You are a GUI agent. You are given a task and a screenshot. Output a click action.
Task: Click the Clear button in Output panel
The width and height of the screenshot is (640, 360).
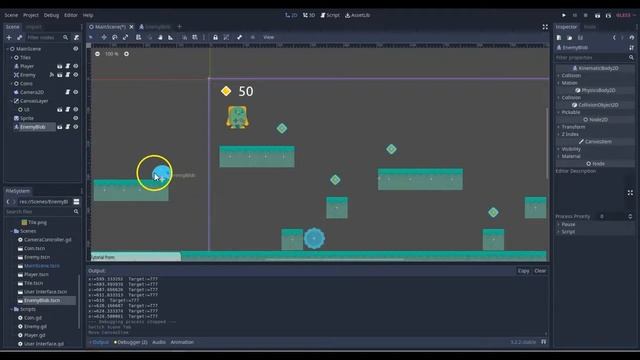pos(540,271)
